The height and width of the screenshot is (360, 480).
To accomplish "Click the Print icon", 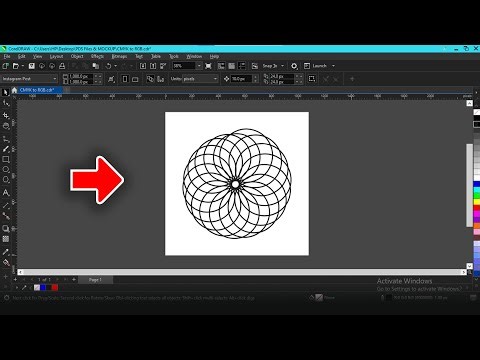I will point(62,66).
